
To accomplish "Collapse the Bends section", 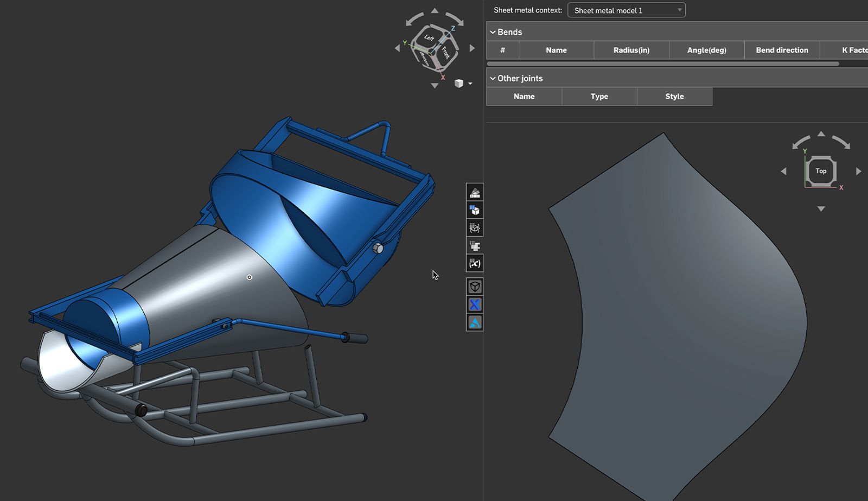I will (493, 32).
